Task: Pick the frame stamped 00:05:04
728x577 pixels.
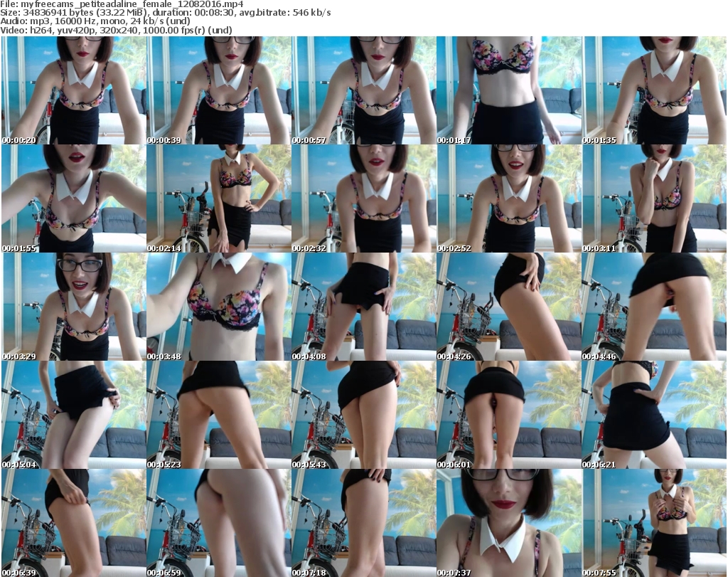Action: (x=73, y=415)
